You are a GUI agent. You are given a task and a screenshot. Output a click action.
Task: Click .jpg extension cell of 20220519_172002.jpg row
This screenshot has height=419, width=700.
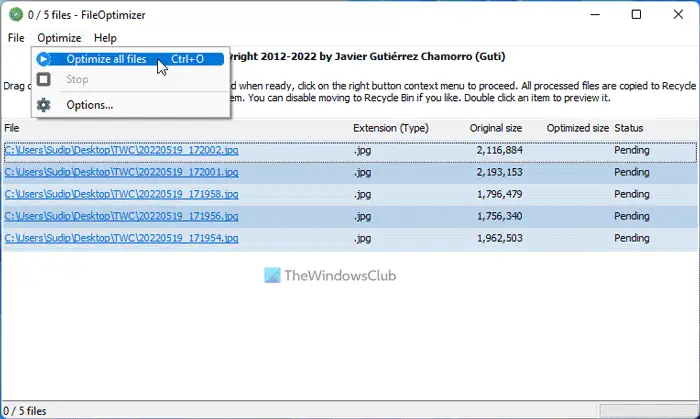(x=362, y=150)
